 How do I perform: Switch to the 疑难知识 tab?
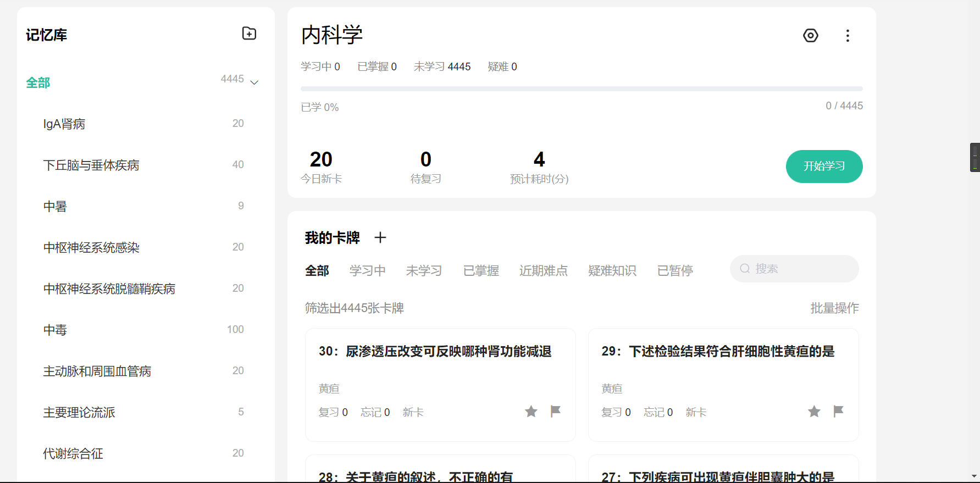click(x=612, y=271)
